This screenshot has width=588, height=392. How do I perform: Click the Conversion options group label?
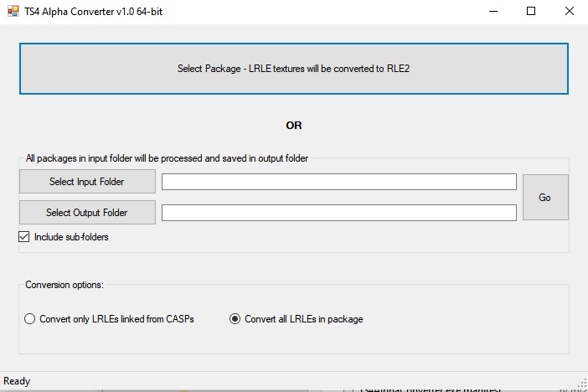pos(64,285)
